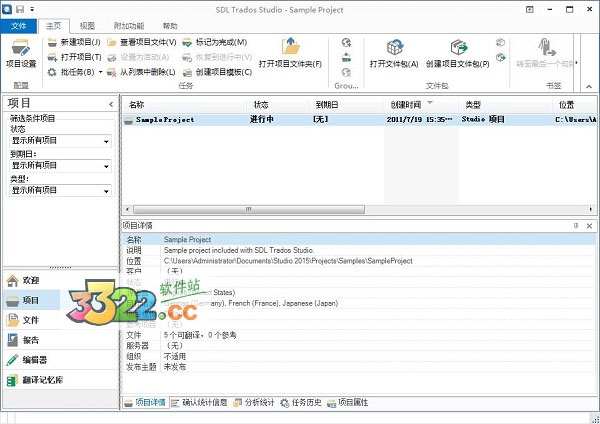Open 批任务(B) batch tasks
This screenshot has height=424, width=600.
tap(71, 72)
